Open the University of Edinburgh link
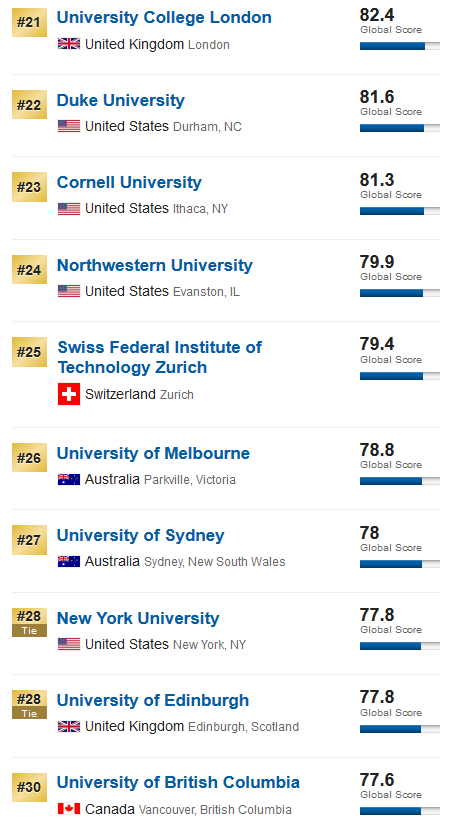The width and height of the screenshot is (449, 823). click(153, 700)
